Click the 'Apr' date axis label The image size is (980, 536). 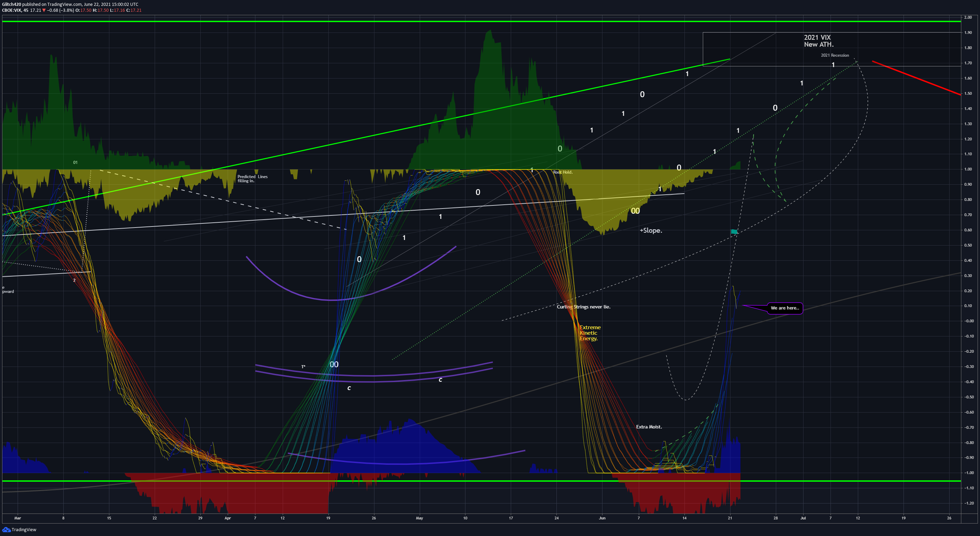click(x=227, y=518)
